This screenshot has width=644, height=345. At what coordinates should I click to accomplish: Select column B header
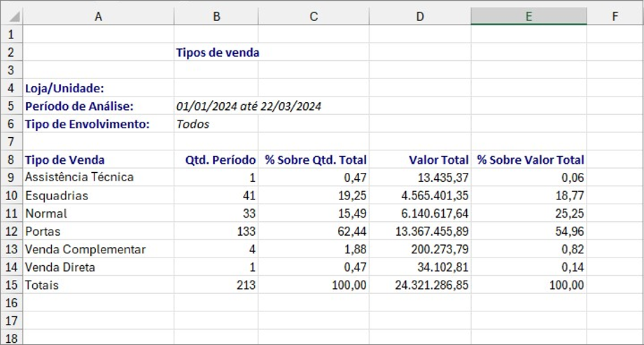click(x=216, y=16)
